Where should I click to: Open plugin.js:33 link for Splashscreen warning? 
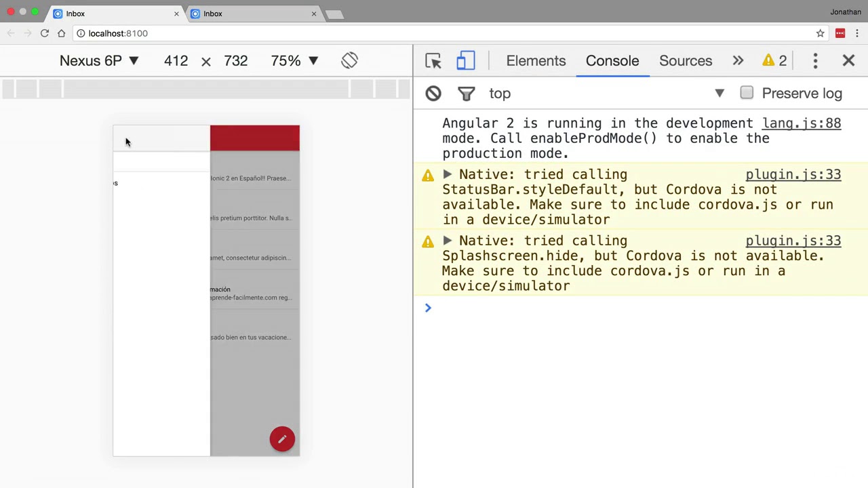[793, 241]
